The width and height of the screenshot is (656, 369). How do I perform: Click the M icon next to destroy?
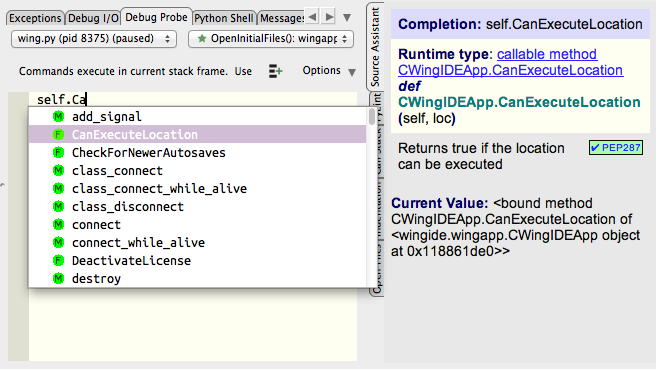(59, 278)
